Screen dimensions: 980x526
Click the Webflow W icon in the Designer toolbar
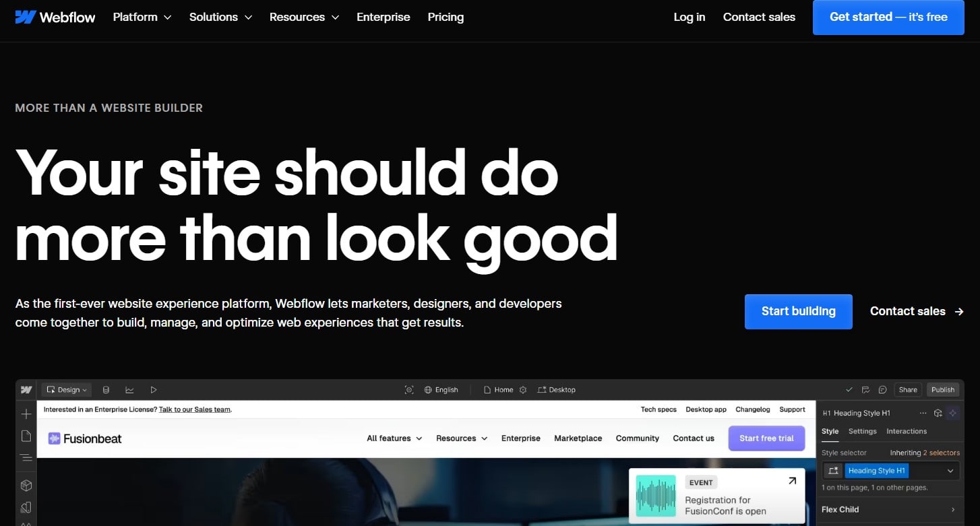coord(26,389)
